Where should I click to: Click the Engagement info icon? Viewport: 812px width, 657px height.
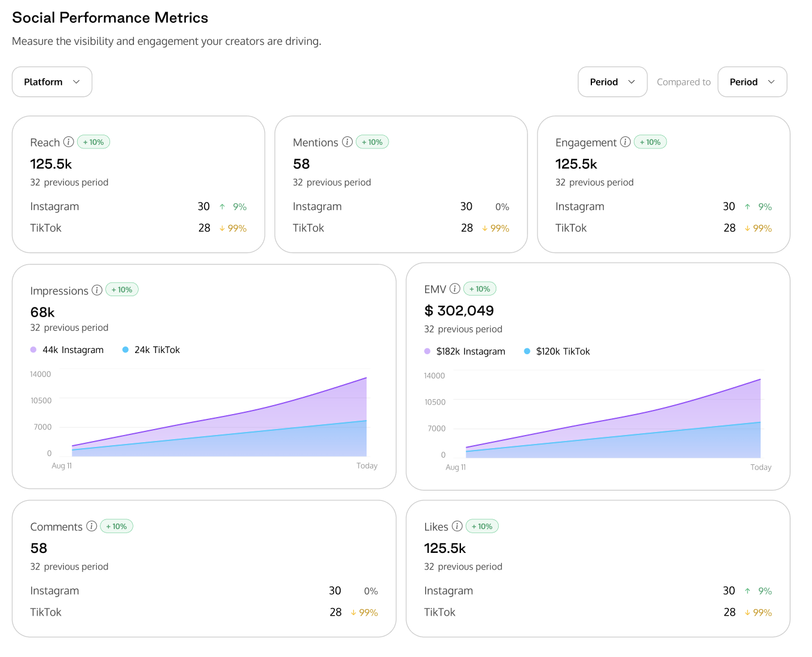625,142
